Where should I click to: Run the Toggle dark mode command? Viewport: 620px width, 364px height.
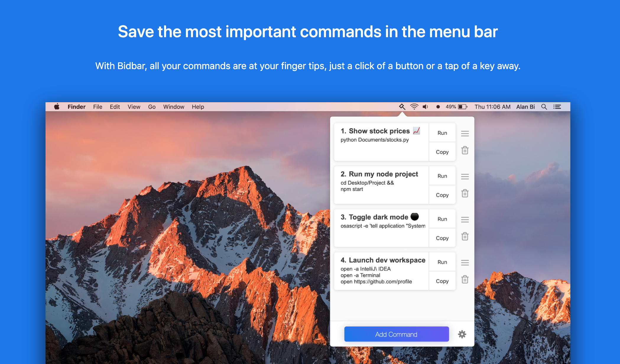442,219
